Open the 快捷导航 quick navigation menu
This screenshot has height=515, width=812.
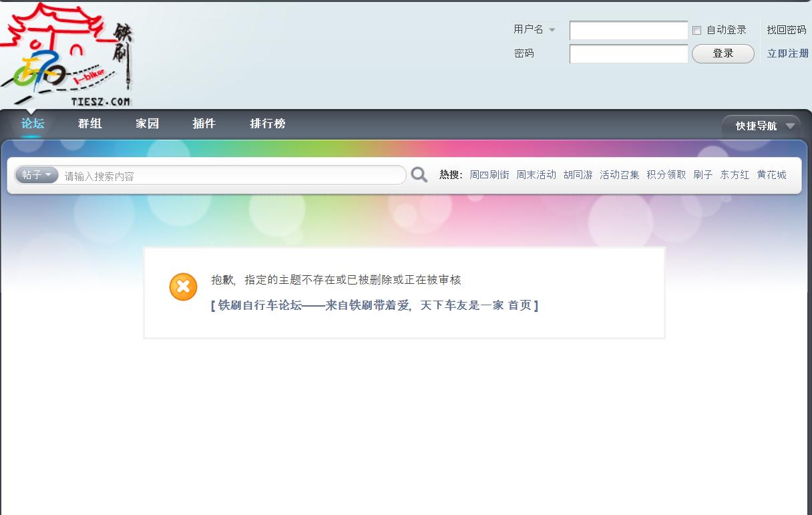click(x=760, y=126)
